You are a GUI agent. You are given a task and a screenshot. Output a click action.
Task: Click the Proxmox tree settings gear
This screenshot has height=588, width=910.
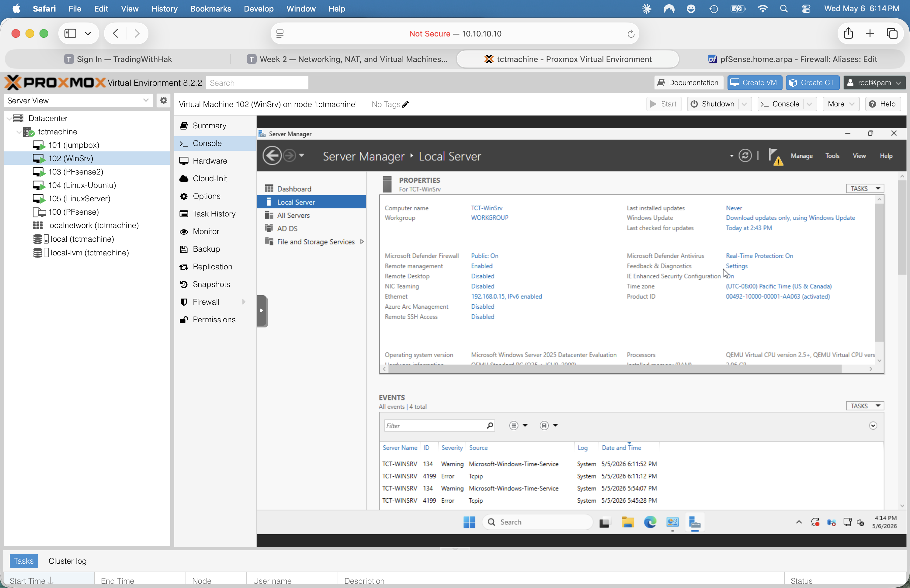(x=163, y=100)
